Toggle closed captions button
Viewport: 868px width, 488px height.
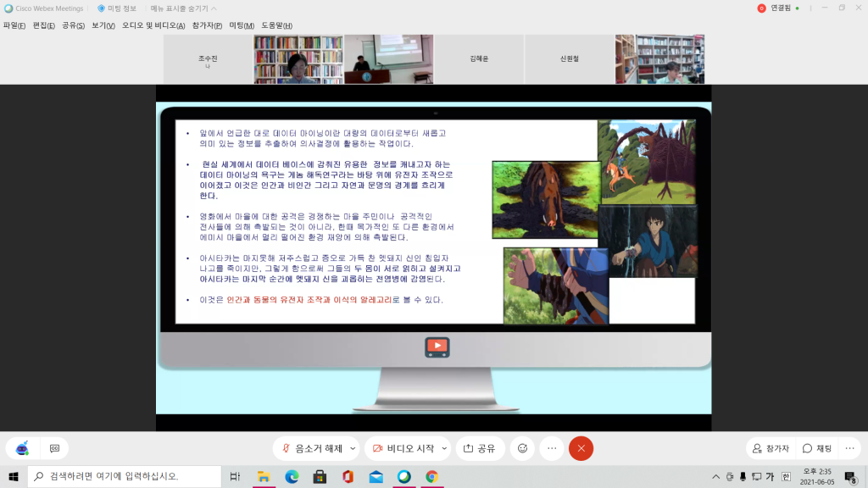54,448
